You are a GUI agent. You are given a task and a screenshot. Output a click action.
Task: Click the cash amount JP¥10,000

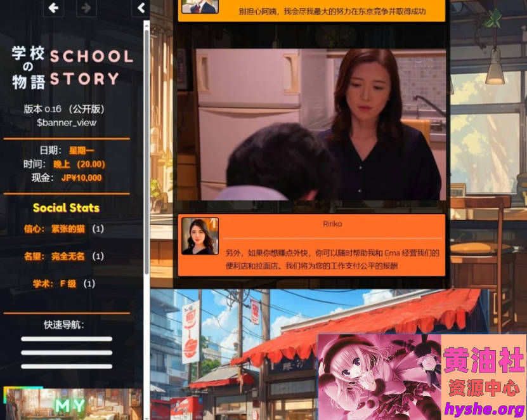pyautogui.click(x=81, y=178)
